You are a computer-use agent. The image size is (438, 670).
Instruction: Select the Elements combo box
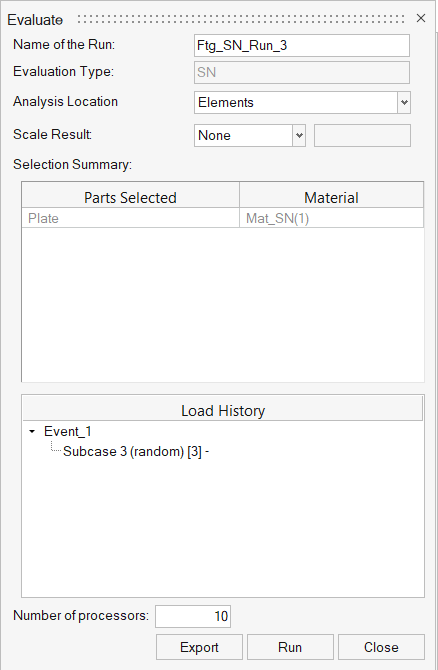(302, 103)
